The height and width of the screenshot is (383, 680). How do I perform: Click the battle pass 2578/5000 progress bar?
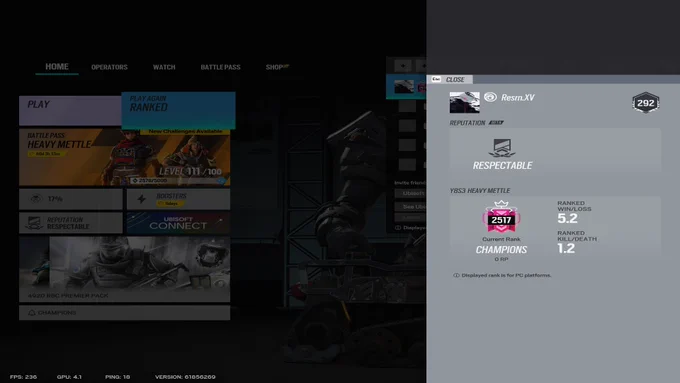pos(179,180)
